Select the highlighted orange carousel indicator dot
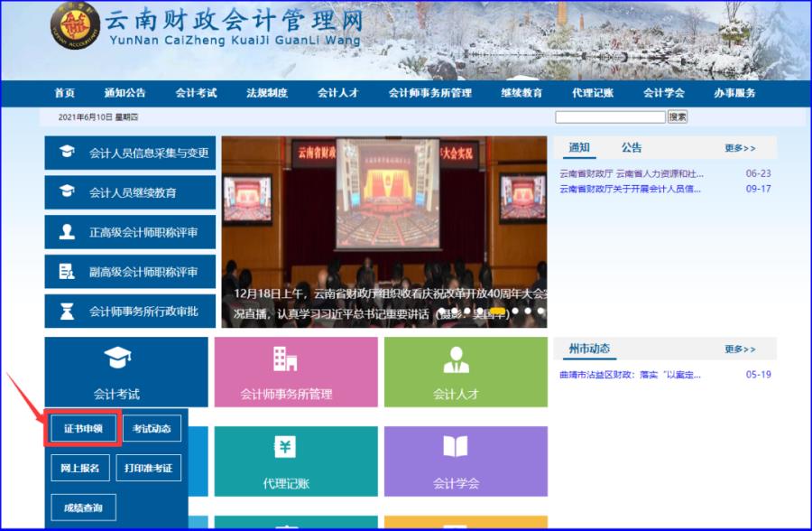The image size is (812, 531). point(496,311)
